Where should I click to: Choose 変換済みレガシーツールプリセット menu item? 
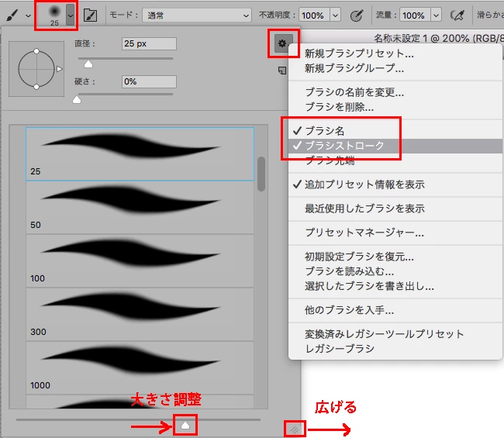coord(395,334)
